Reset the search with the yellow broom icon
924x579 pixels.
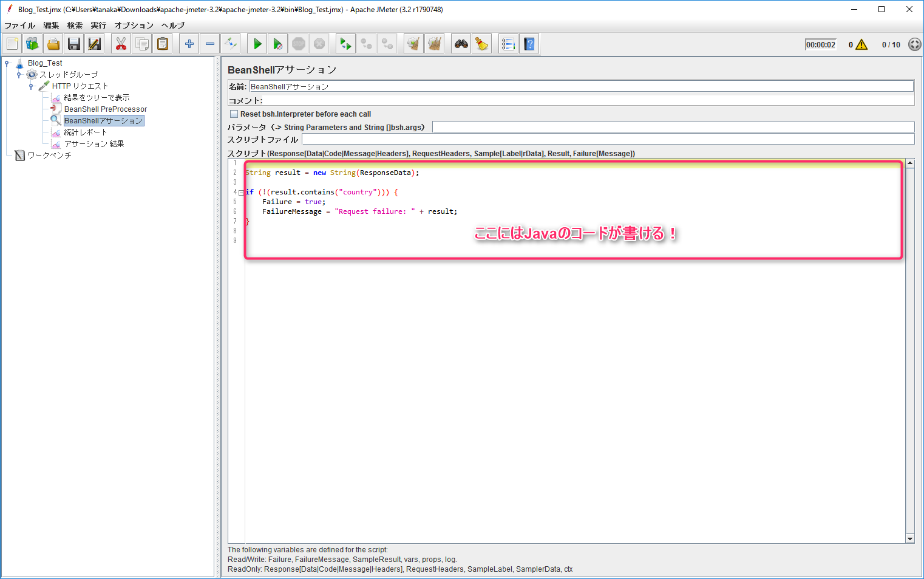tap(482, 44)
